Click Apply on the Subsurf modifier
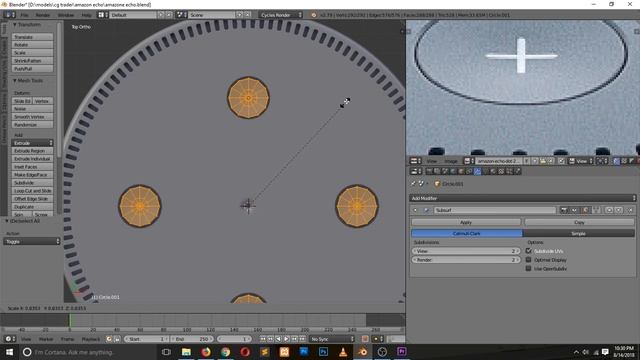 point(466,222)
